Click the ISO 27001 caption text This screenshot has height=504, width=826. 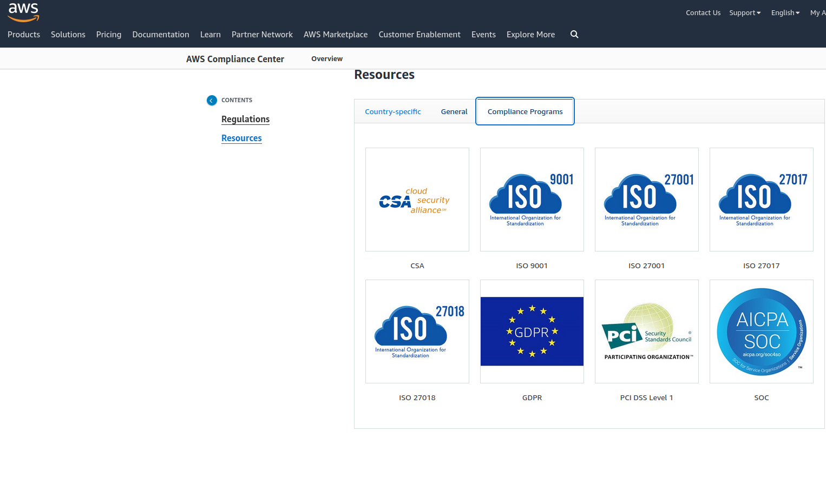pos(647,266)
